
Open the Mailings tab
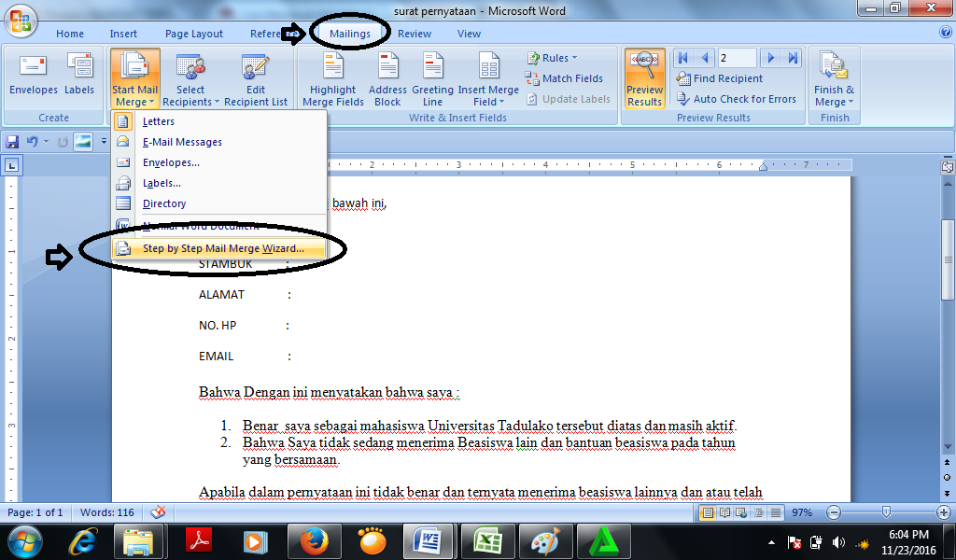350,34
